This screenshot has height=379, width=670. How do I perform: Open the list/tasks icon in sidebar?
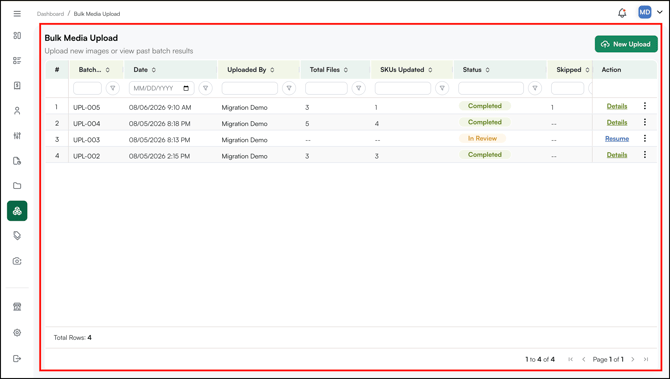click(17, 61)
